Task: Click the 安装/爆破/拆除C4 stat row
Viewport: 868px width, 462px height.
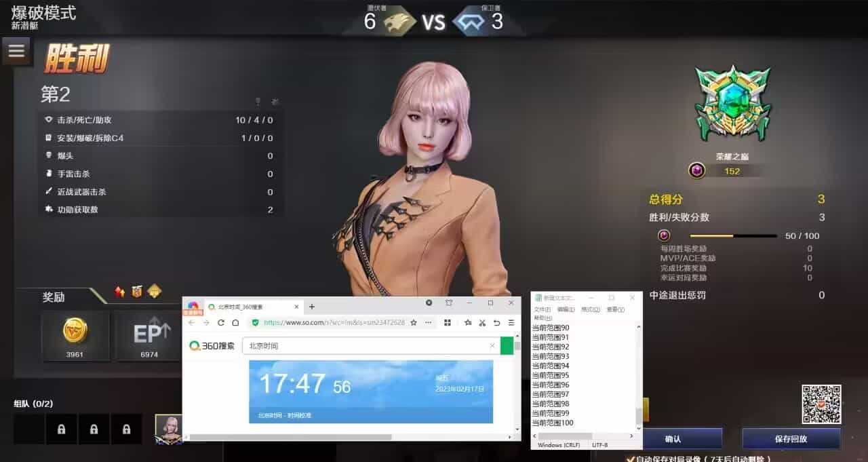Action: 160,138
